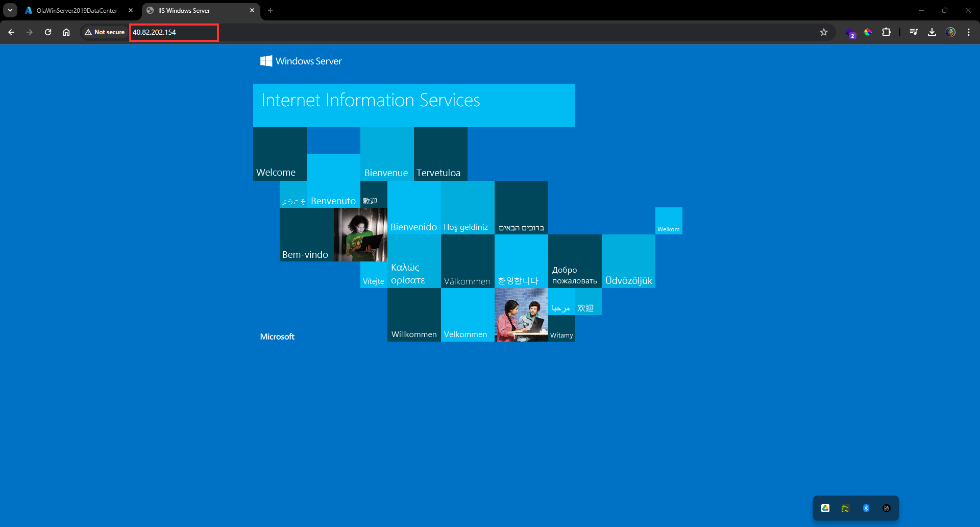
Task: Click the Bem-vindo tile
Action: pyautogui.click(x=306, y=234)
